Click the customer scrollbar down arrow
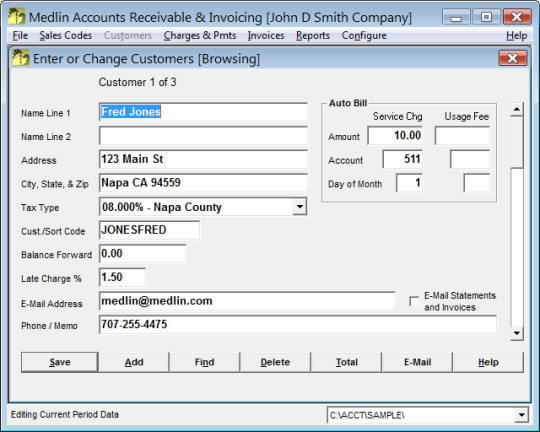The image size is (540, 432). (517, 333)
